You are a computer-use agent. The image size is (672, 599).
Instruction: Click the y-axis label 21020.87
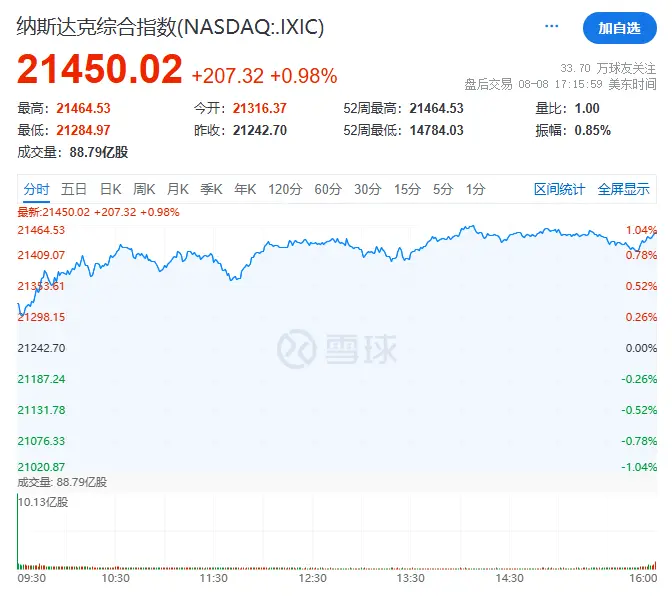(x=41, y=467)
